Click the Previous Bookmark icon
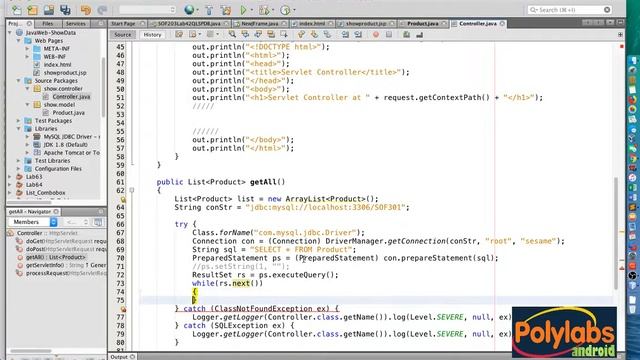 click(x=301, y=35)
